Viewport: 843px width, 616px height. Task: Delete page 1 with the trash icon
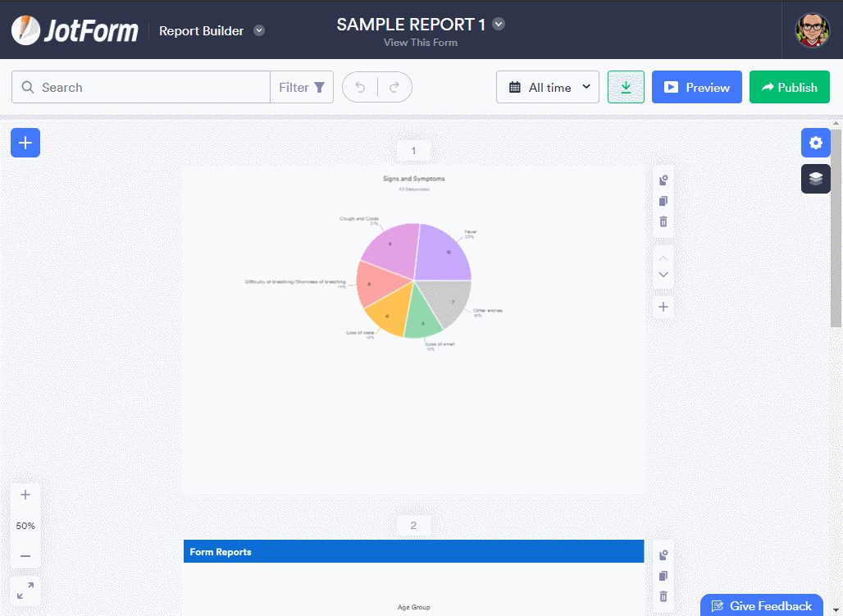pos(663,221)
